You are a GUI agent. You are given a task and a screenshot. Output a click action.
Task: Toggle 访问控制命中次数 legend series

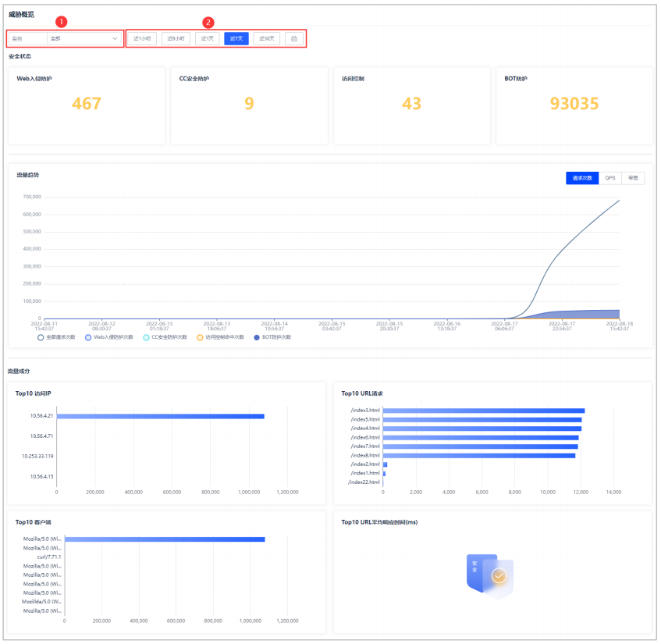(x=221, y=337)
